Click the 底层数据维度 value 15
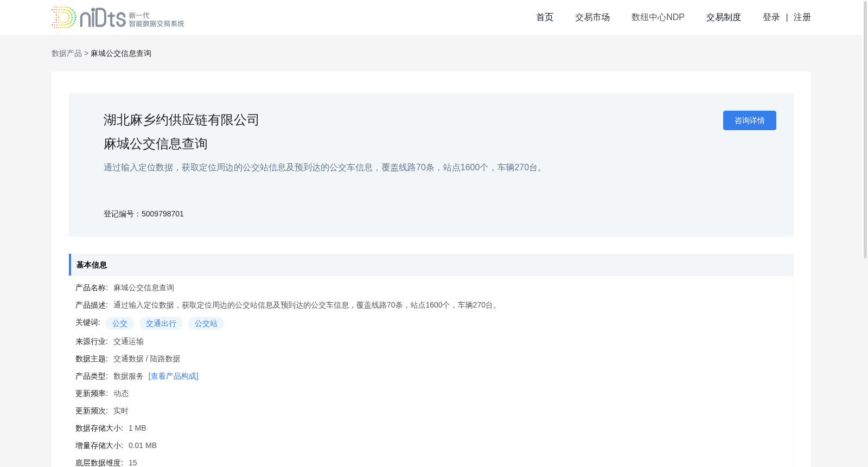 (133, 463)
